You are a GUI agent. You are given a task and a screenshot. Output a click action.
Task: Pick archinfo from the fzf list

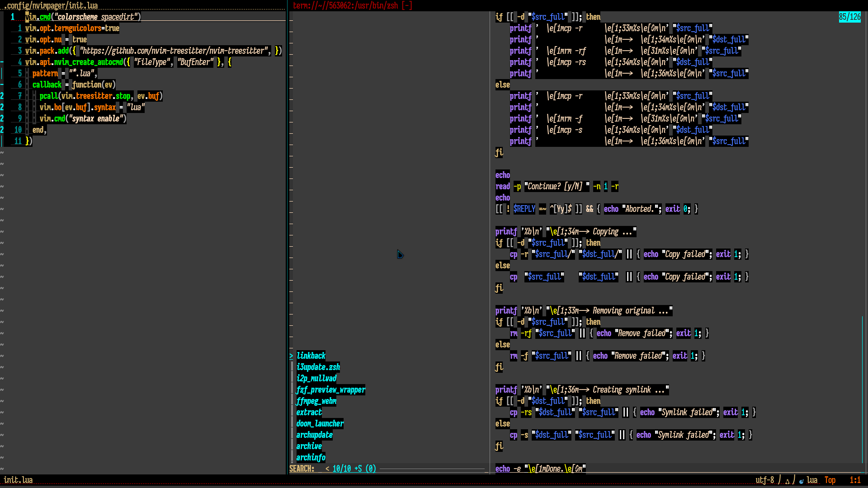pos(311,458)
